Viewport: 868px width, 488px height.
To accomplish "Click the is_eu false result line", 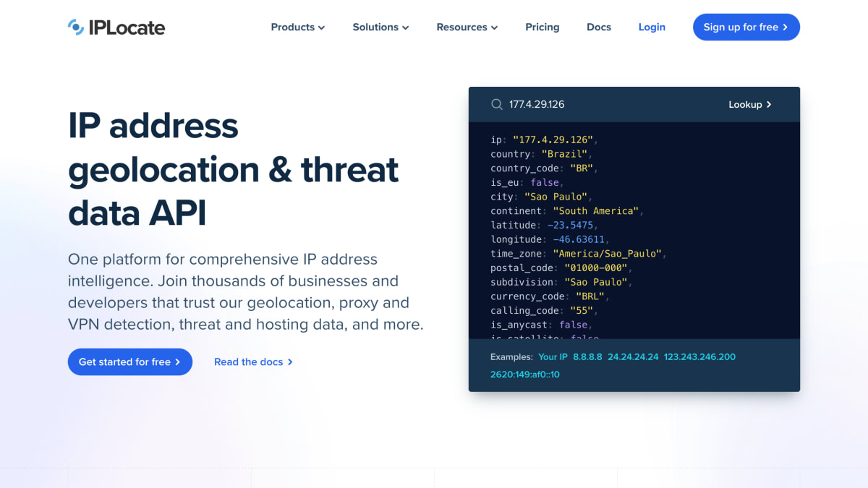I will pyautogui.click(x=527, y=182).
